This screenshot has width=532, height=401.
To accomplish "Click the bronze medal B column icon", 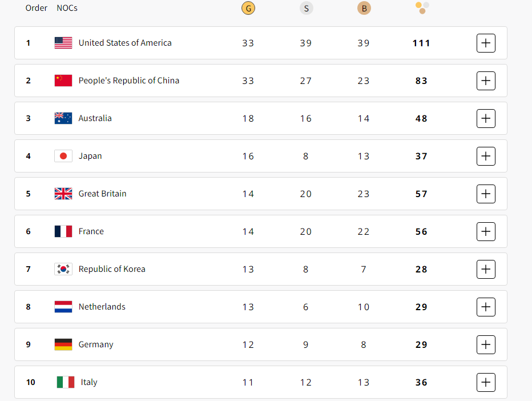I will [x=364, y=8].
